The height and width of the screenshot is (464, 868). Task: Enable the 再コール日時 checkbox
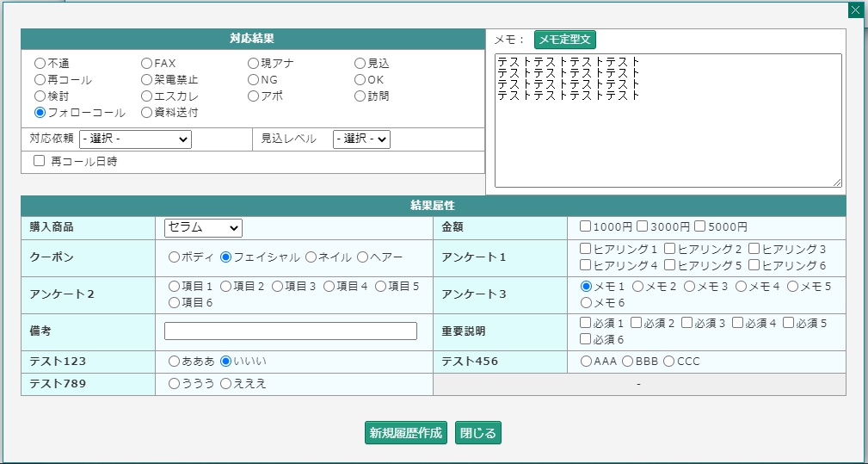[x=39, y=161]
